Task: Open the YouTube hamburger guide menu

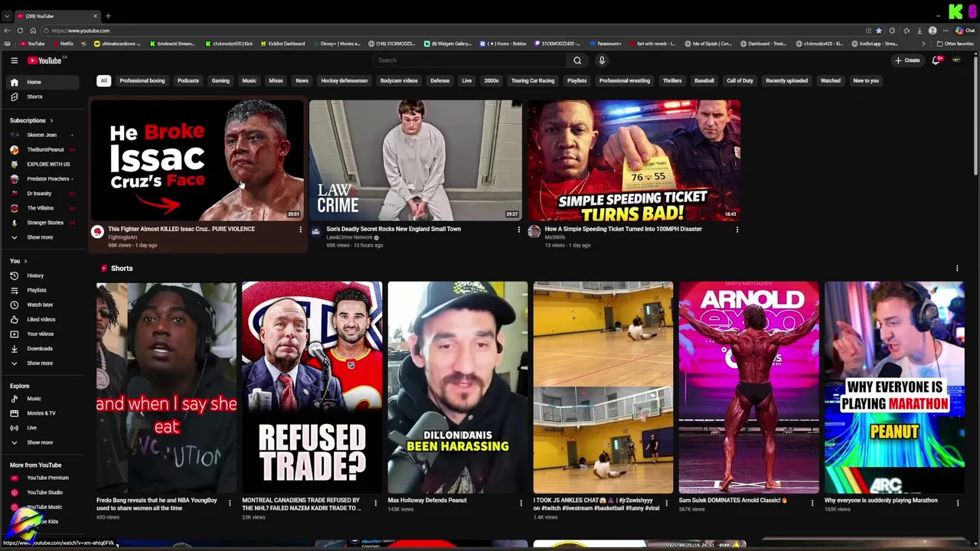Action: [x=14, y=60]
